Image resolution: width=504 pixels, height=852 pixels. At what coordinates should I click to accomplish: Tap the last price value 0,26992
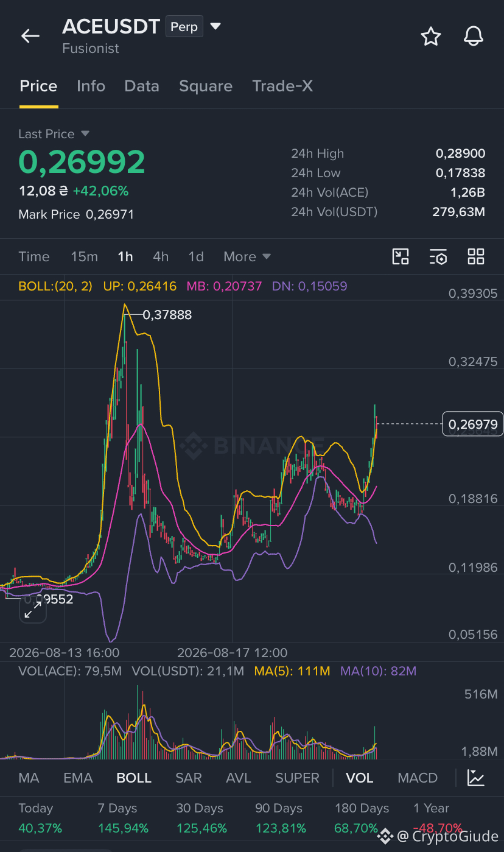tap(82, 162)
